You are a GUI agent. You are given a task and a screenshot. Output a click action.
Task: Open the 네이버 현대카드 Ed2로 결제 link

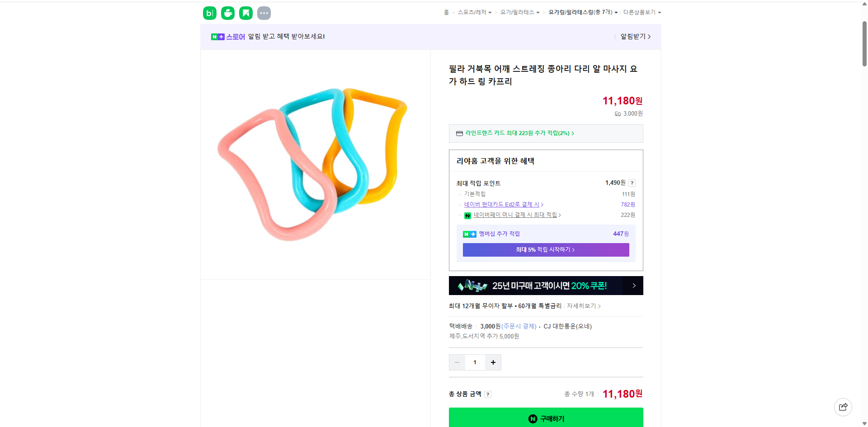503,204
